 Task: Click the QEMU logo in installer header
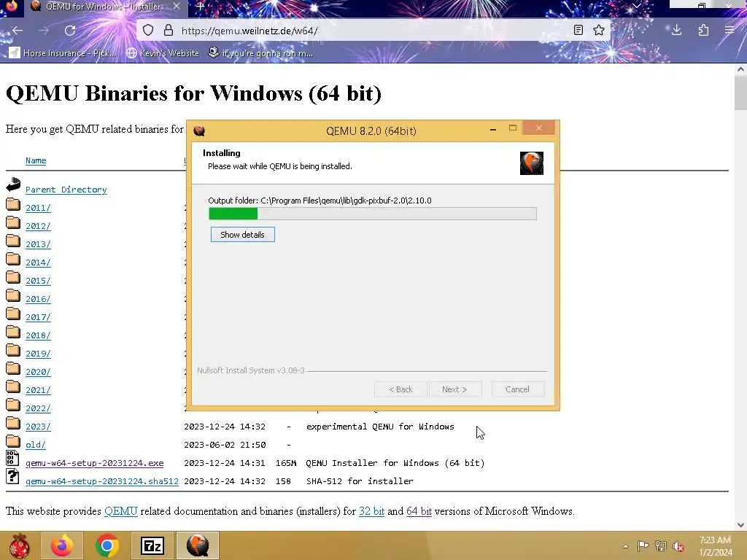[x=532, y=163]
